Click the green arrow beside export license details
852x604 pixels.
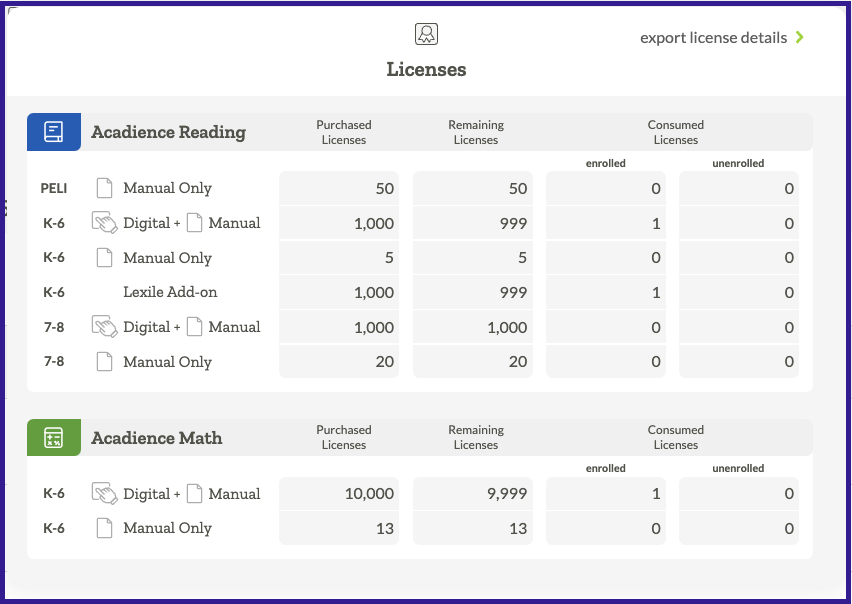click(799, 37)
